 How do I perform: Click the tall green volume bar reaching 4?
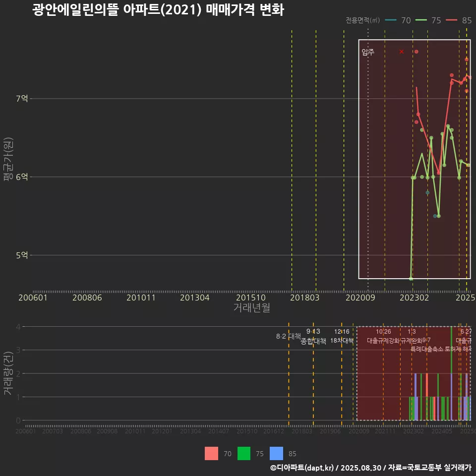pyautogui.click(x=451, y=350)
